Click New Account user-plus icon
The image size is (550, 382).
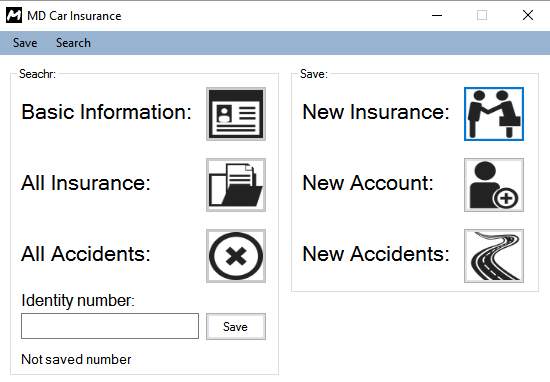[x=494, y=185]
